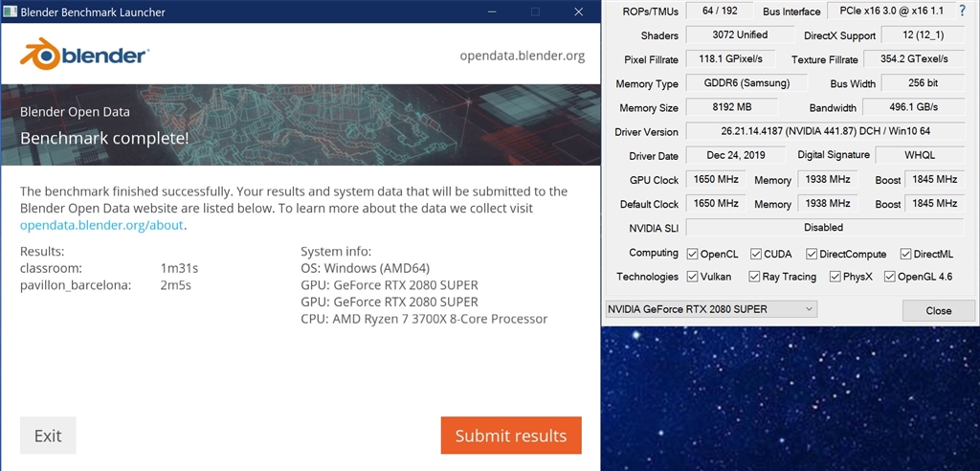Viewport: 980px width, 471px height.
Task: Click the Driver Date value Dec 24, 2019
Action: pos(736,155)
